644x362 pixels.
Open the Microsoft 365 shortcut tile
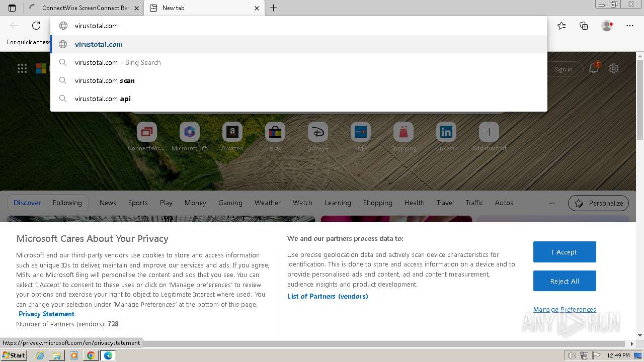coord(190,137)
